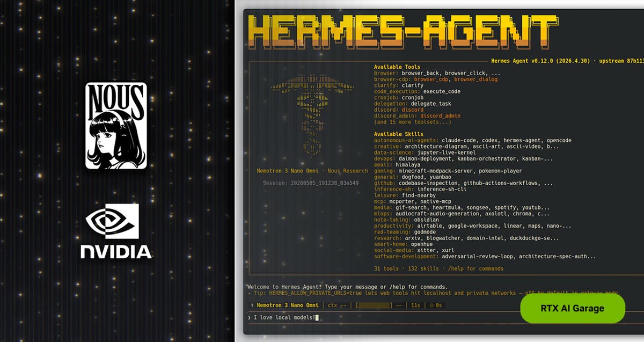Viewport: 644px width, 342px height.
Task: Click the 'ctx --' status entry
Action: [337, 305]
